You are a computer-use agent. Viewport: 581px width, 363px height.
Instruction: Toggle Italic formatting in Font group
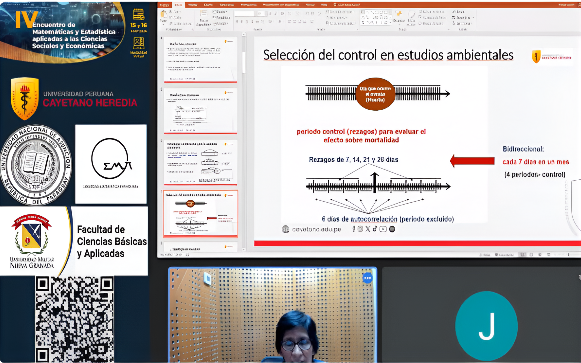click(242, 21)
